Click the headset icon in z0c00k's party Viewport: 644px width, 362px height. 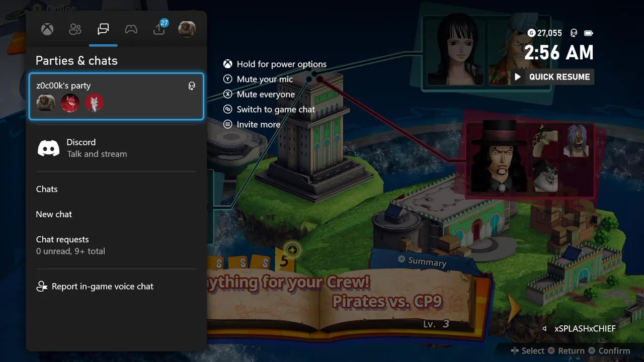[192, 86]
